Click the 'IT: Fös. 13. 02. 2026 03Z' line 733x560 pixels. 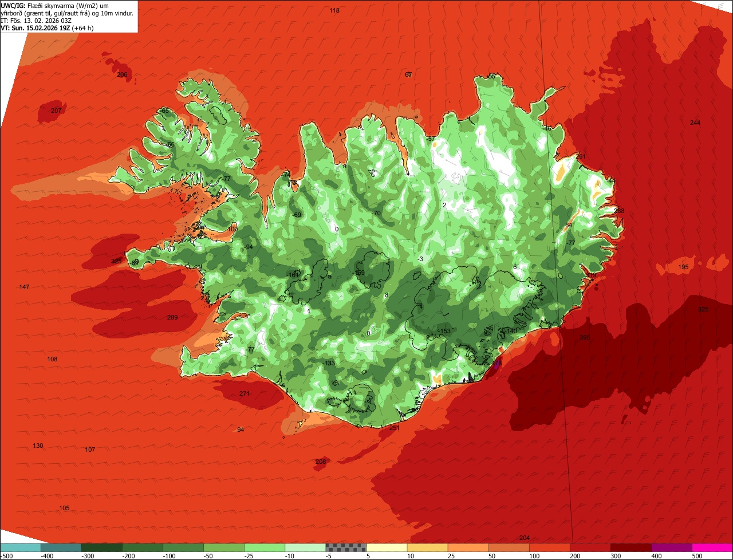[36, 20]
